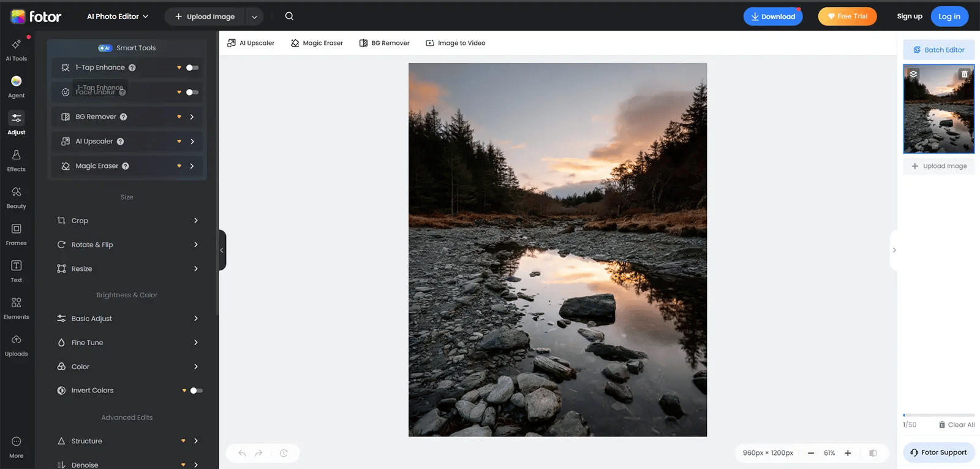Click the compare before/after icon
This screenshot has width=980, height=469.
pos(873,453)
